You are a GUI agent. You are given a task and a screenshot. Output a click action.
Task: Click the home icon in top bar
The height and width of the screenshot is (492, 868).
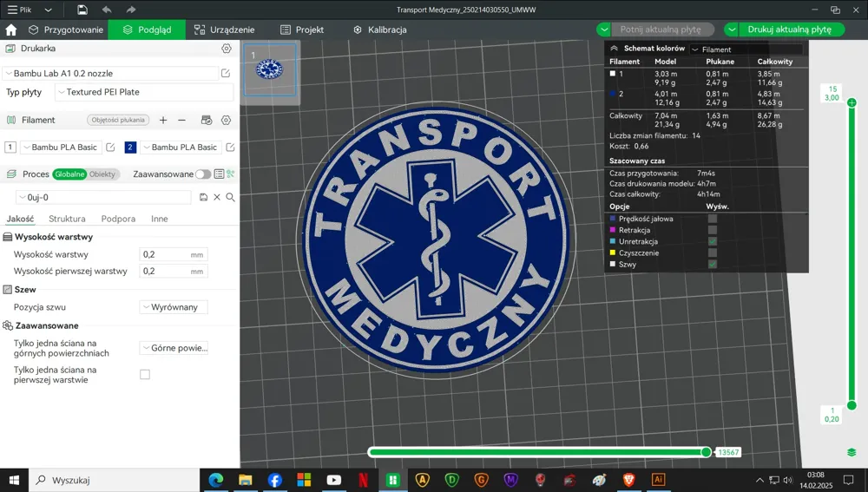[11, 30]
